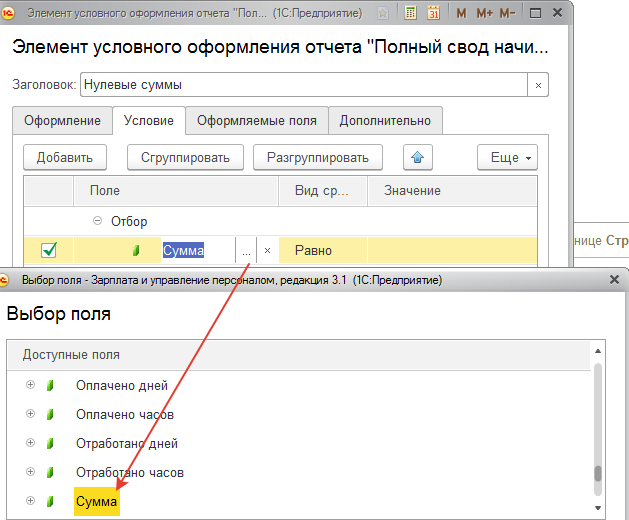Open field selection with the ellipsis button
629x520 pixels.
pos(246,251)
